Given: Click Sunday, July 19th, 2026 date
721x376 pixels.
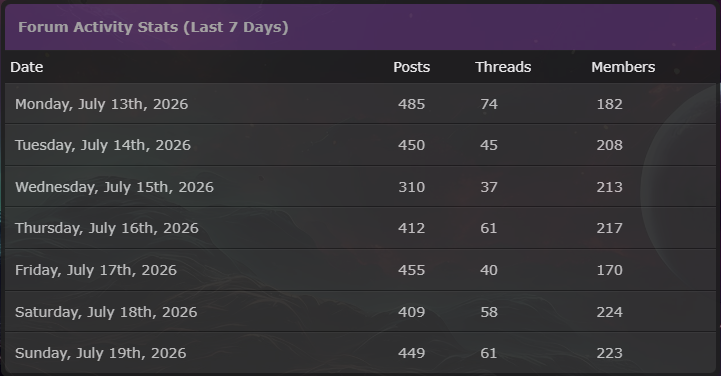Looking at the screenshot, I should click(x=101, y=353).
